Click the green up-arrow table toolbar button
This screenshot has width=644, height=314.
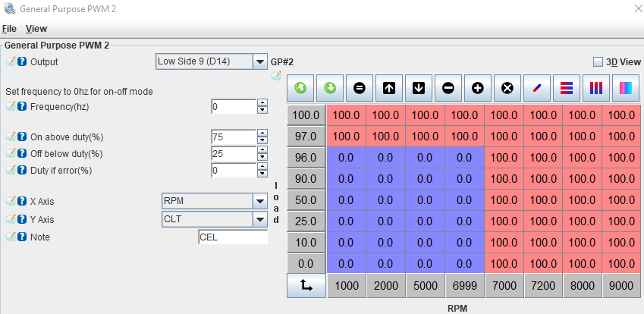point(300,88)
